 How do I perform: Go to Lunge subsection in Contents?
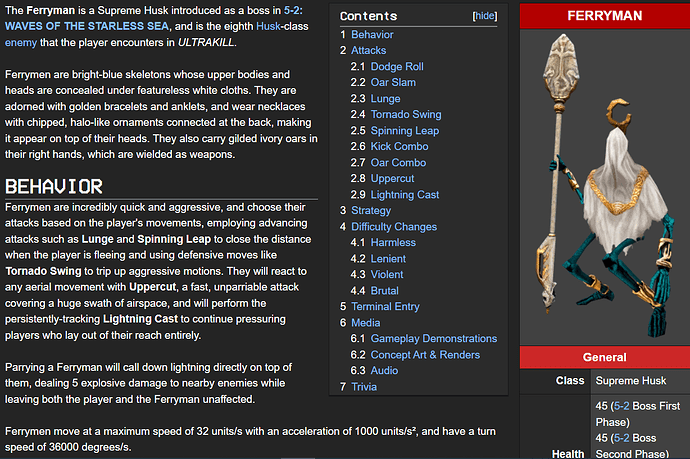coord(385,99)
